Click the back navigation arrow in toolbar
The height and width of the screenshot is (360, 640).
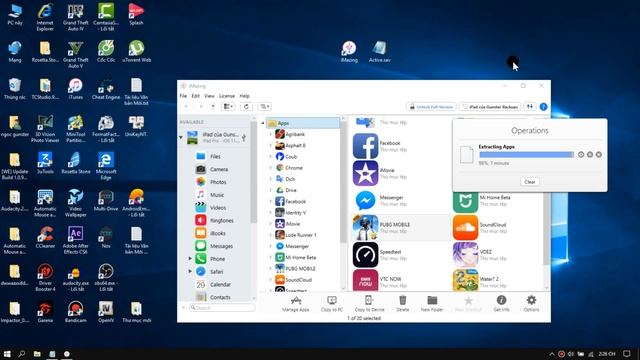tap(187, 107)
